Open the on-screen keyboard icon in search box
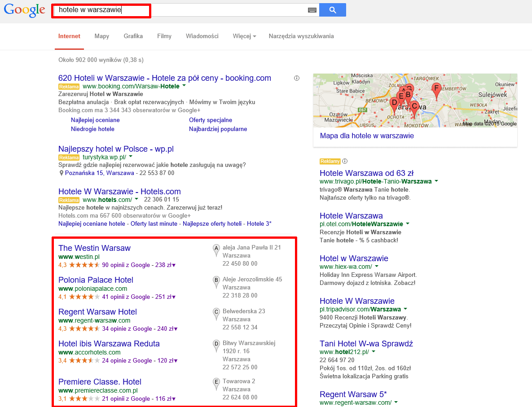 click(312, 10)
